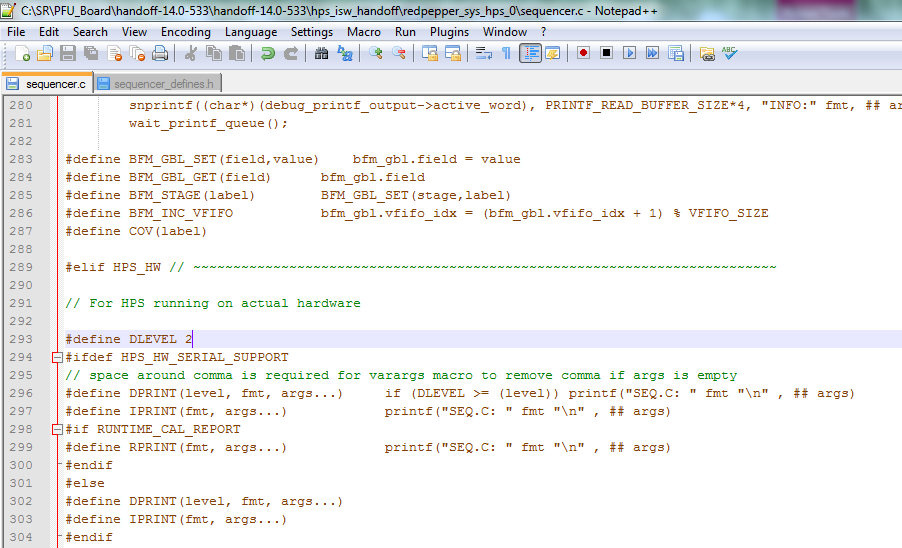Click the Save All icon
902x548 pixels.
pyautogui.click(x=91, y=53)
